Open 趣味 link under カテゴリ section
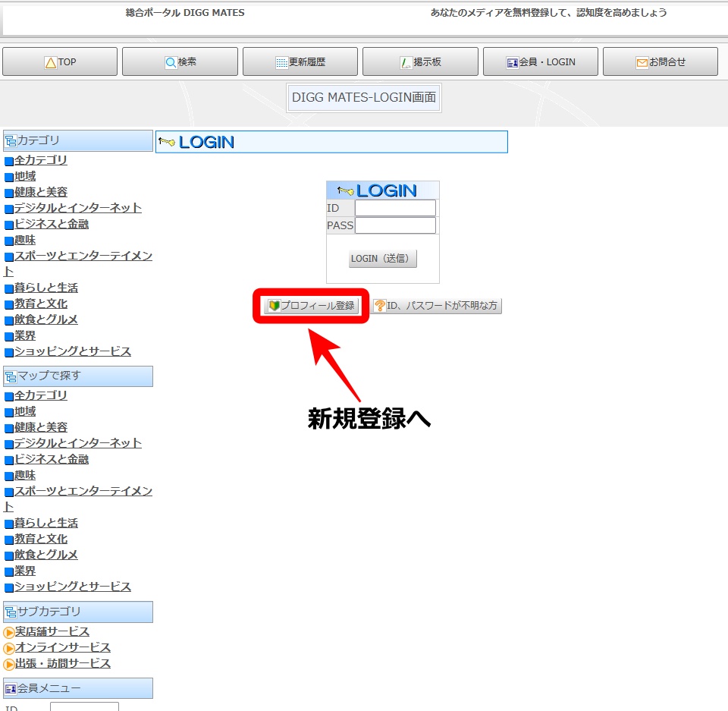 (24, 240)
